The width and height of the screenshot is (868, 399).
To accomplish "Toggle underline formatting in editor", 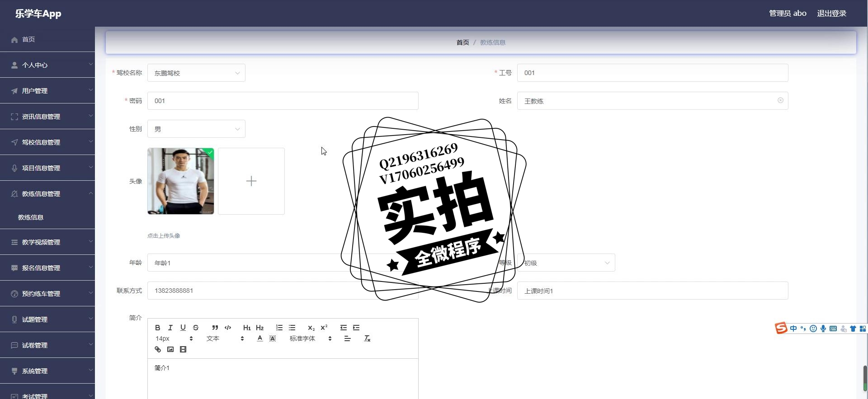I will pyautogui.click(x=183, y=328).
